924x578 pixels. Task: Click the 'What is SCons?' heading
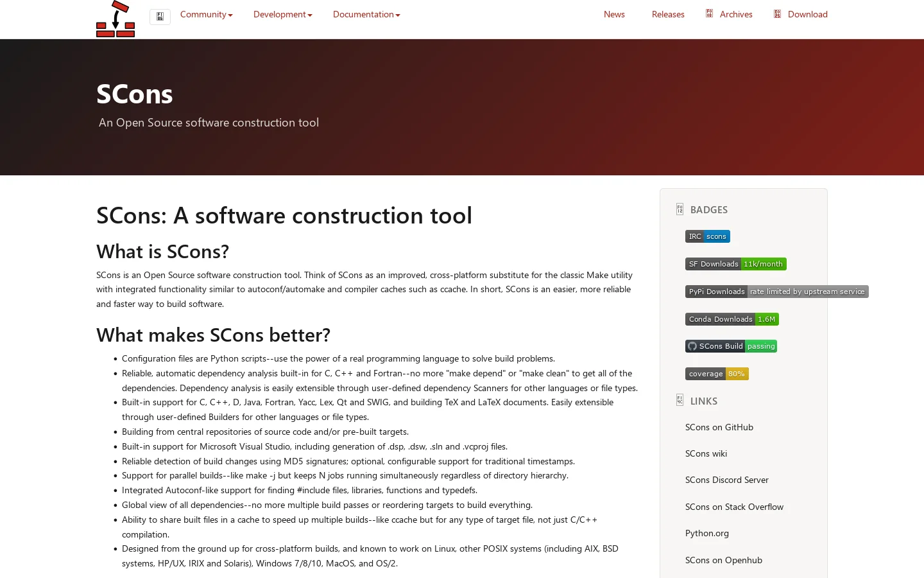coord(163,252)
